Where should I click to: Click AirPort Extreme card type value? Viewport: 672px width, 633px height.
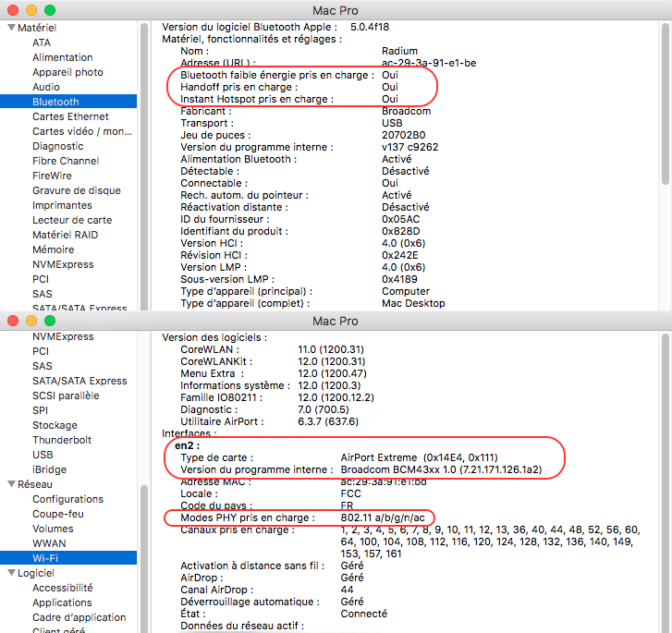pos(419,457)
